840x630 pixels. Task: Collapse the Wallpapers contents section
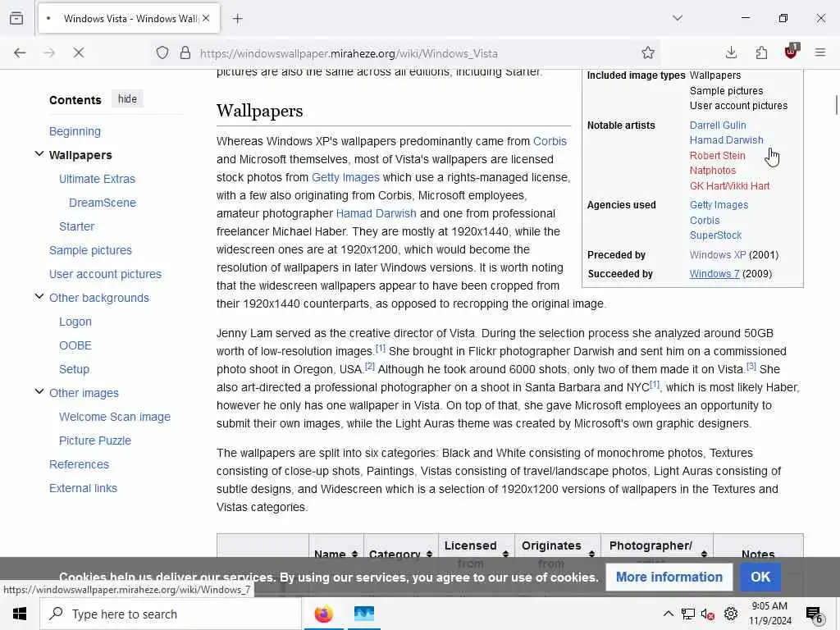click(39, 154)
